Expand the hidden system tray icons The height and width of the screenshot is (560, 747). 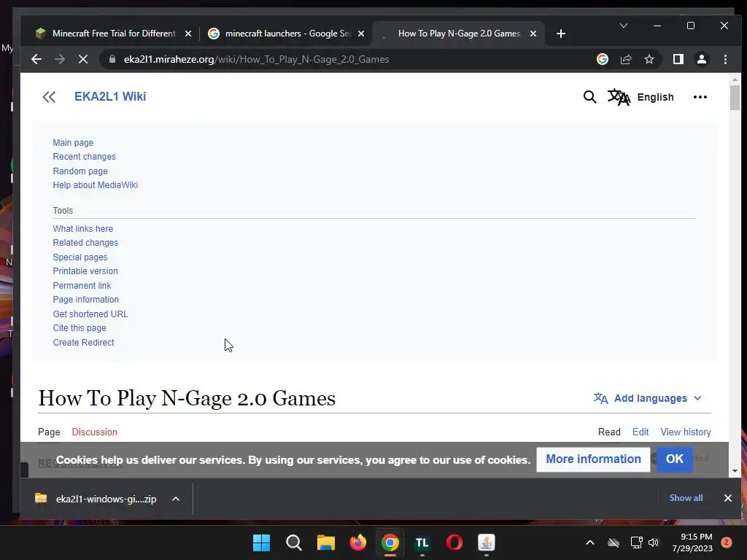pos(589,542)
